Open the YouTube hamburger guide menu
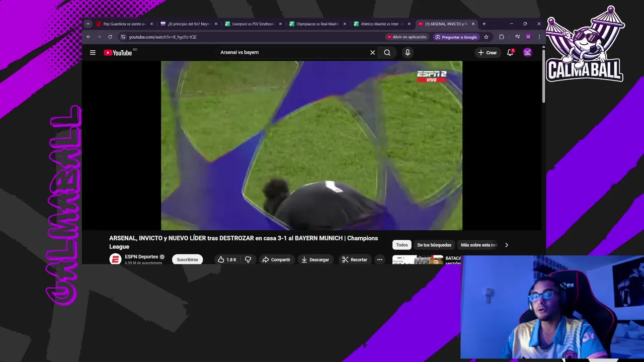 coord(93,52)
